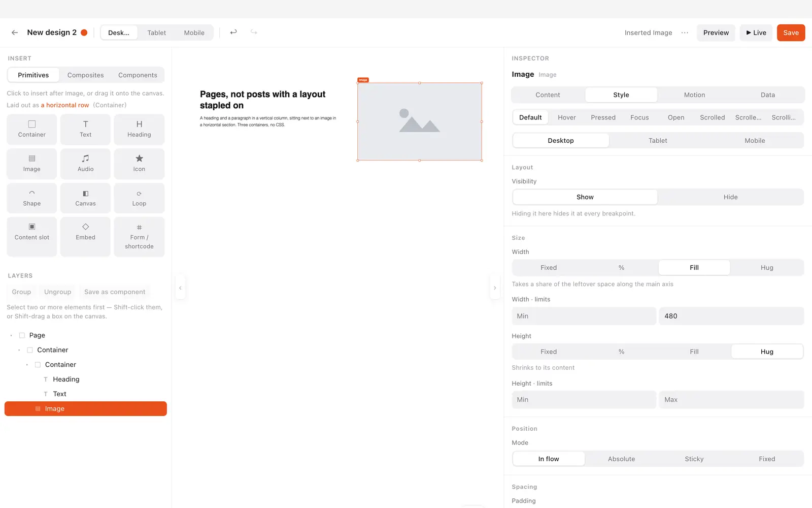
Task: Switch to the Components tab
Action: tap(138, 75)
